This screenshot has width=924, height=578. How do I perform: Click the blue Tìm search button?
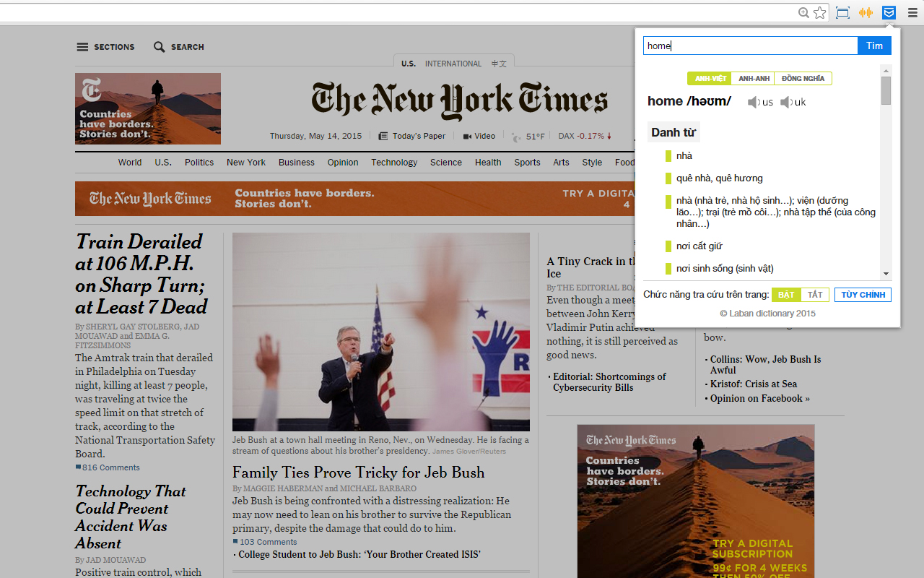tap(874, 46)
